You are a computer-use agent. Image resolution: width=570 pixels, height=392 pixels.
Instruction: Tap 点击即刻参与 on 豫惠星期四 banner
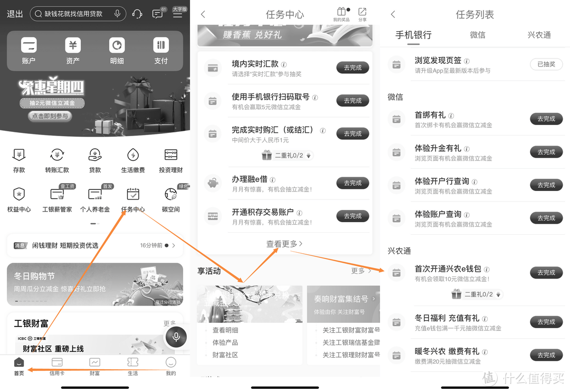click(x=50, y=116)
